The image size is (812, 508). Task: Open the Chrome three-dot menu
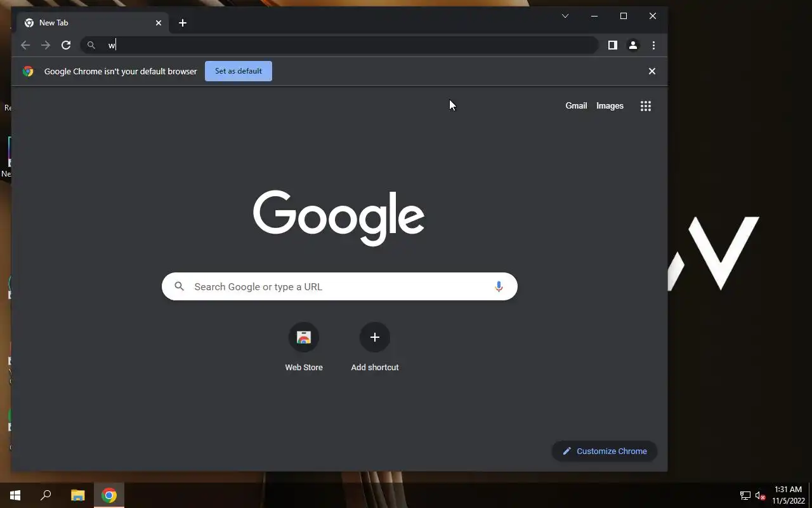click(x=653, y=45)
